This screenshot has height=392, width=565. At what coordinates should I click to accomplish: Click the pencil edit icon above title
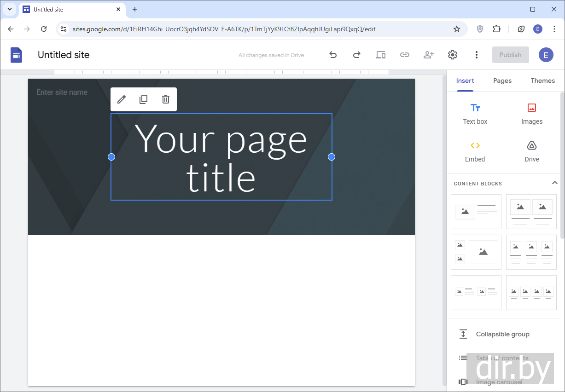[122, 99]
